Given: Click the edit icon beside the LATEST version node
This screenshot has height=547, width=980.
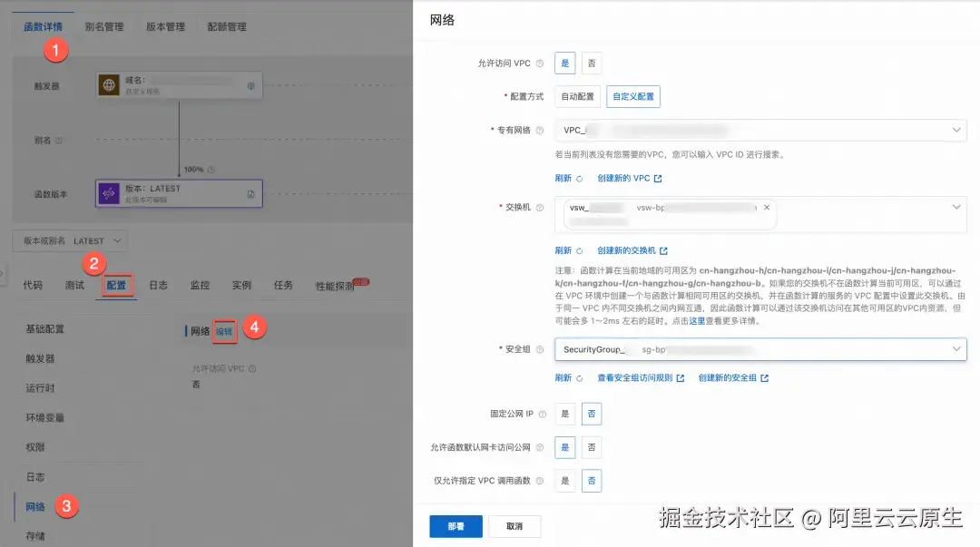Looking at the screenshot, I should point(251,194).
